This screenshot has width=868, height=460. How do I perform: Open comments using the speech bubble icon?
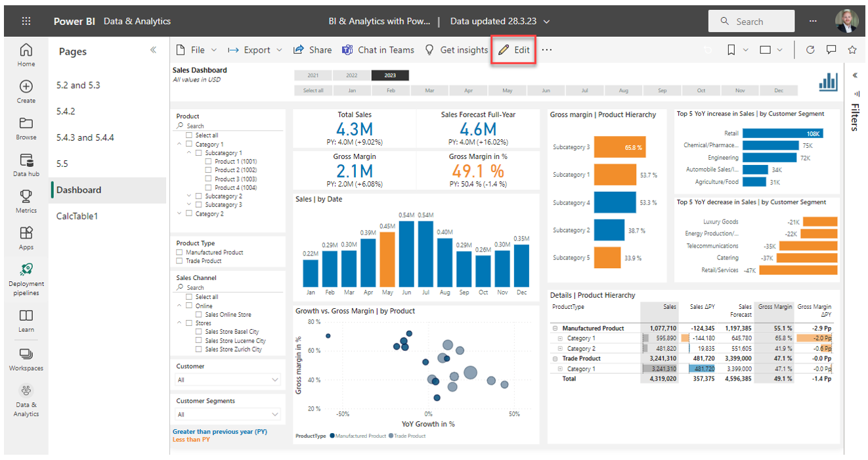point(831,50)
